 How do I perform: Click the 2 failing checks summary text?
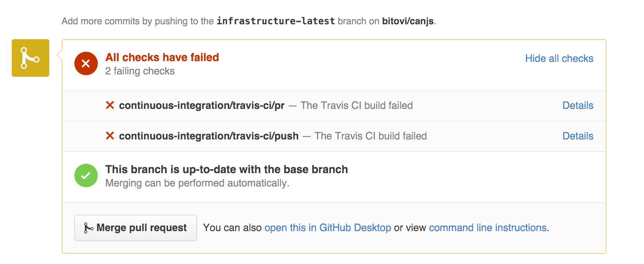140,71
